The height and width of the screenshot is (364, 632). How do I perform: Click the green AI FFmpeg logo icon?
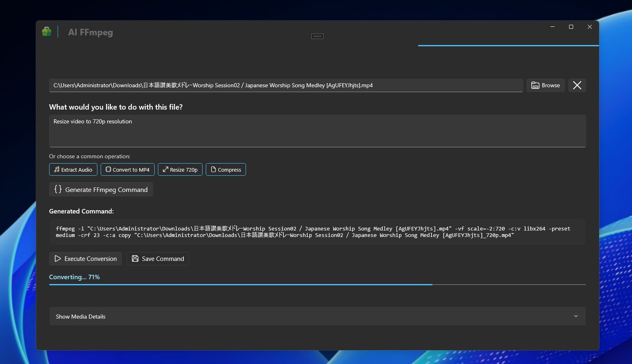pos(46,31)
